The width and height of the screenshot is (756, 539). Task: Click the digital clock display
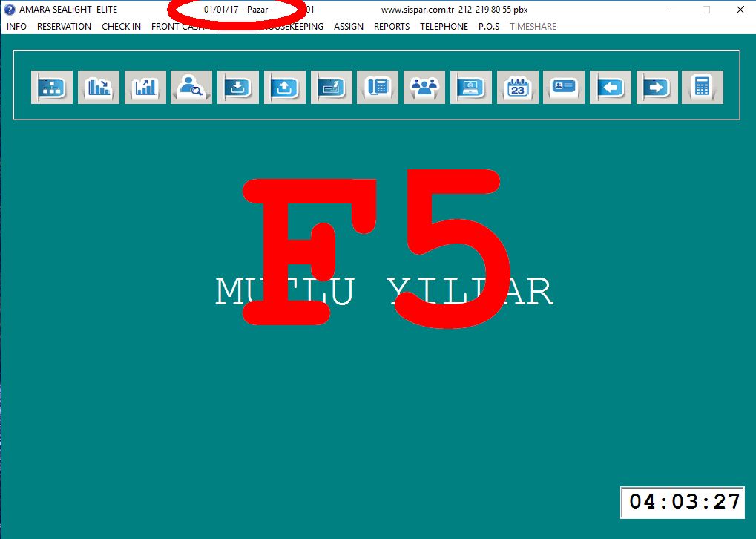click(683, 502)
